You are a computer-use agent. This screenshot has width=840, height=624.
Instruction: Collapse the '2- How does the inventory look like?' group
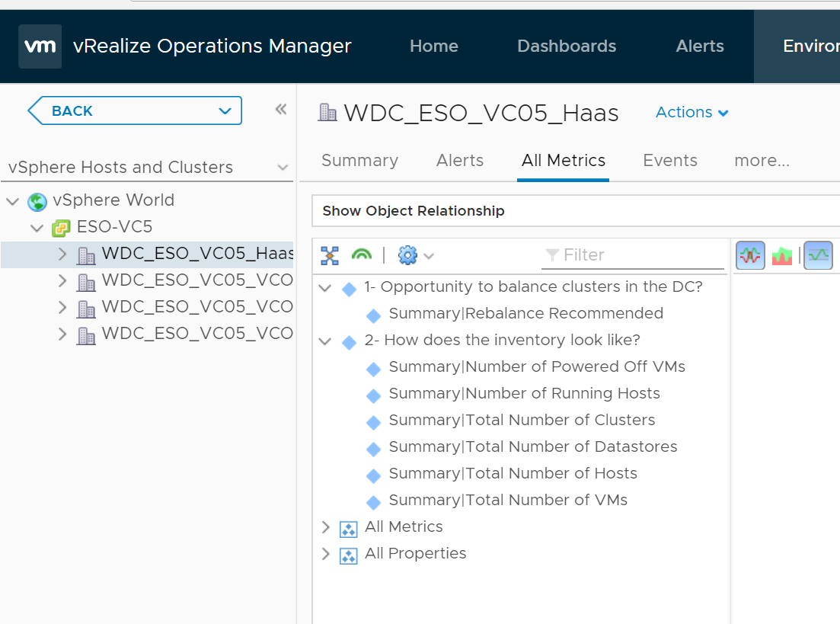(x=325, y=341)
